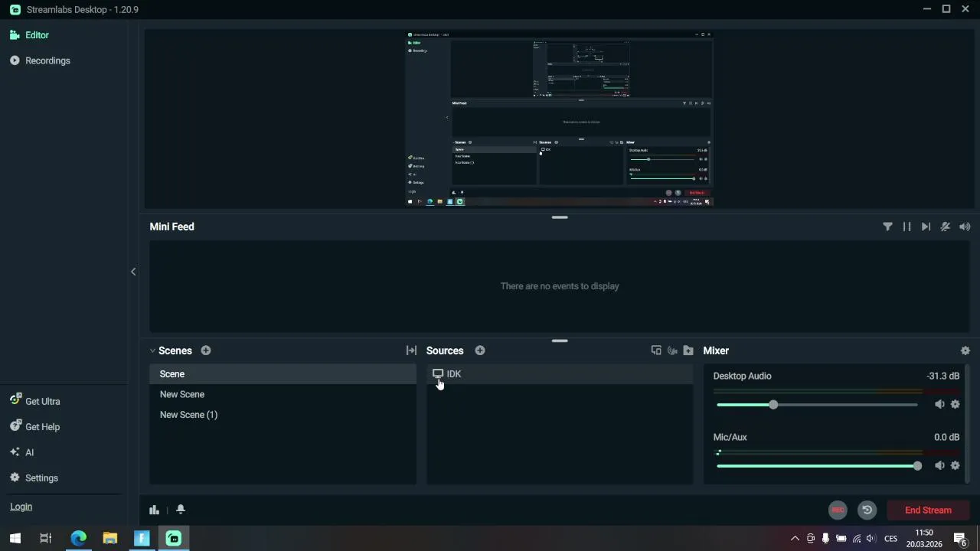Click the IDK source monitor icon
The width and height of the screenshot is (980, 551).
point(438,373)
